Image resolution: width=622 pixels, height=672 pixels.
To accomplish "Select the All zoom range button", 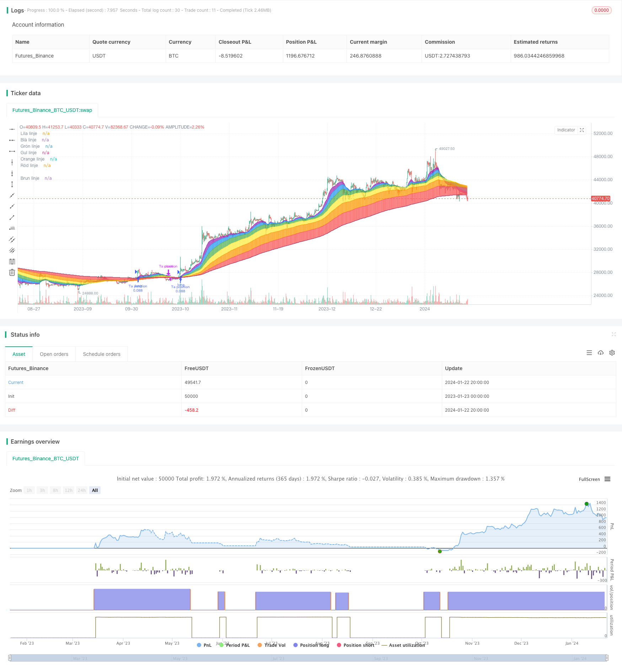I will click(95, 490).
